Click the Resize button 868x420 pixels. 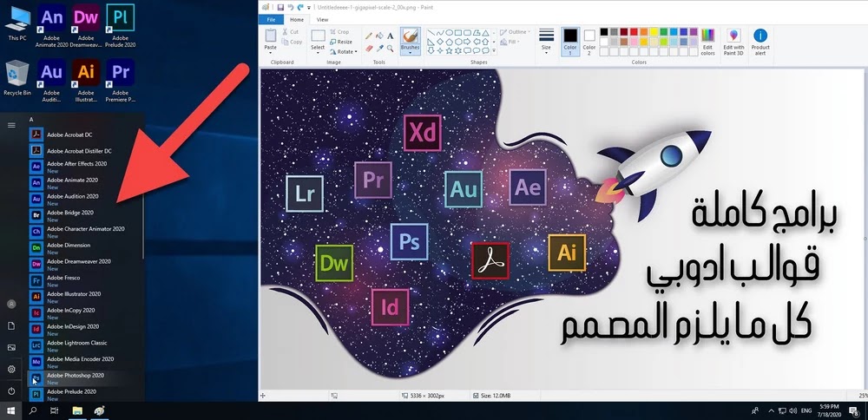tap(341, 42)
